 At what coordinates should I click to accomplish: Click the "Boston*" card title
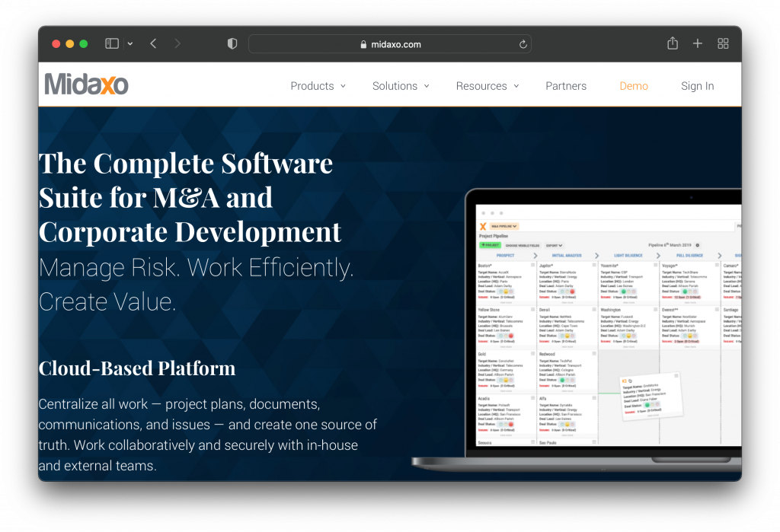point(485,266)
